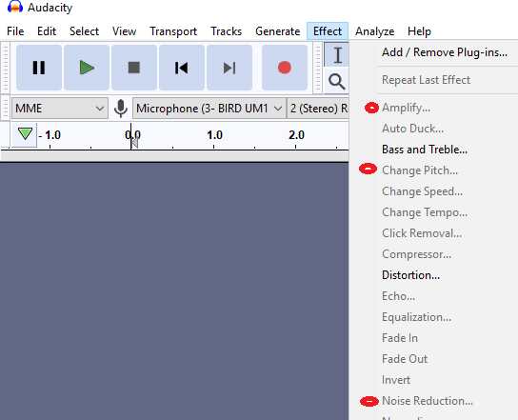518x420 pixels.
Task: Click the Audacity headphones logo icon
Action: pyautogui.click(x=15, y=7)
